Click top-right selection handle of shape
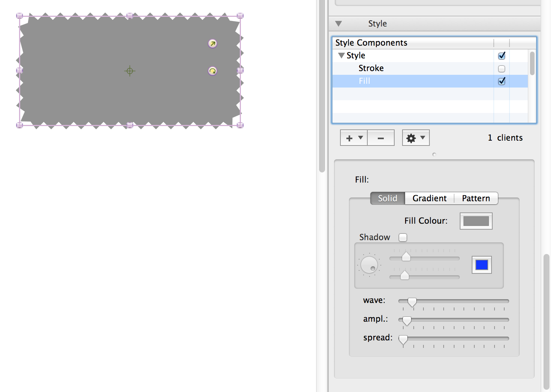 click(240, 16)
